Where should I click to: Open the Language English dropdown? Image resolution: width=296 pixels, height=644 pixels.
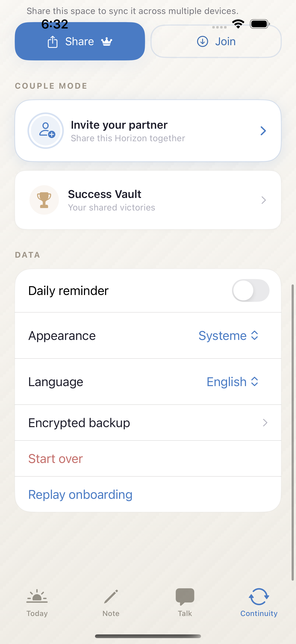pyautogui.click(x=232, y=382)
